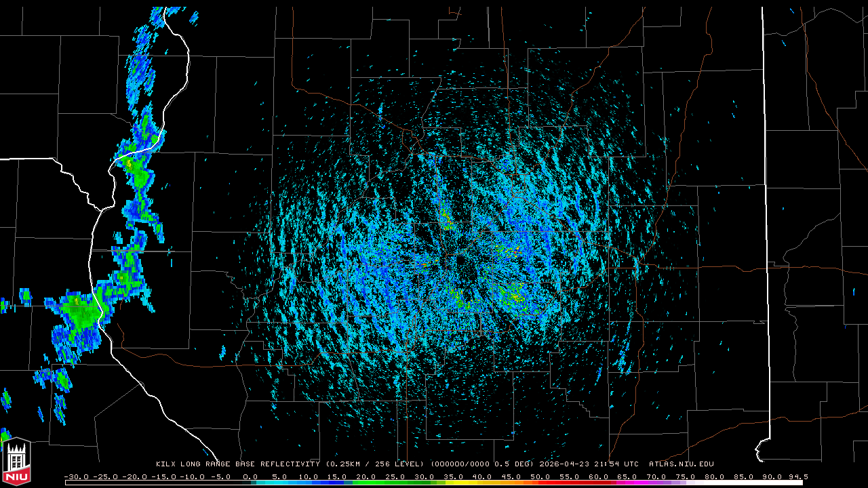Click the reflectivity color scale bar
This screenshot has width=868, height=488.
(x=434, y=483)
